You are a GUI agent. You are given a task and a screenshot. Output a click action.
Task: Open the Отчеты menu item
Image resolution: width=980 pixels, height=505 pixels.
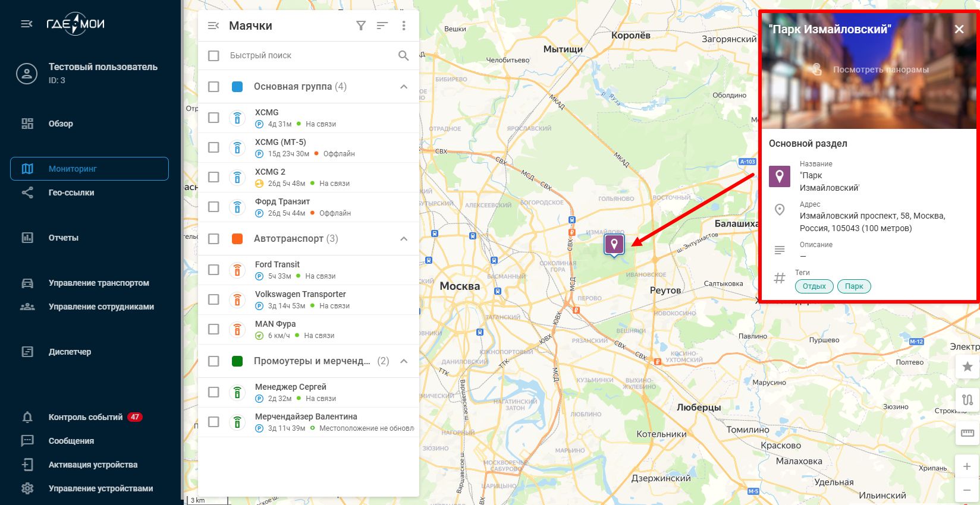point(64,238)
